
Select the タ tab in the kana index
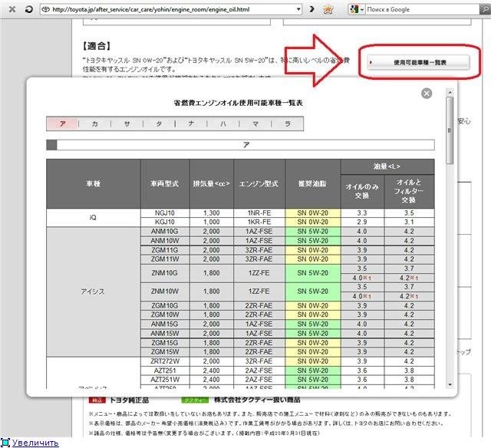159,124
